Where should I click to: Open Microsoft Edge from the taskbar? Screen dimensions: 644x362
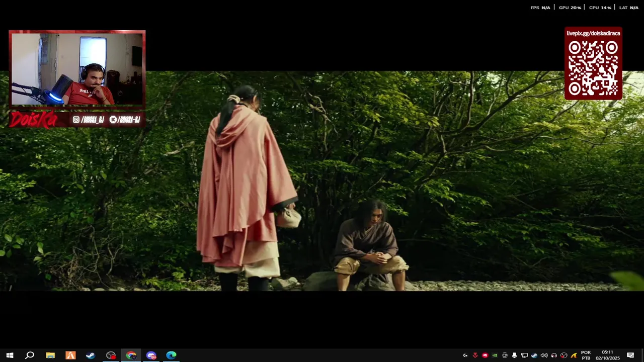tap(171, 355)
